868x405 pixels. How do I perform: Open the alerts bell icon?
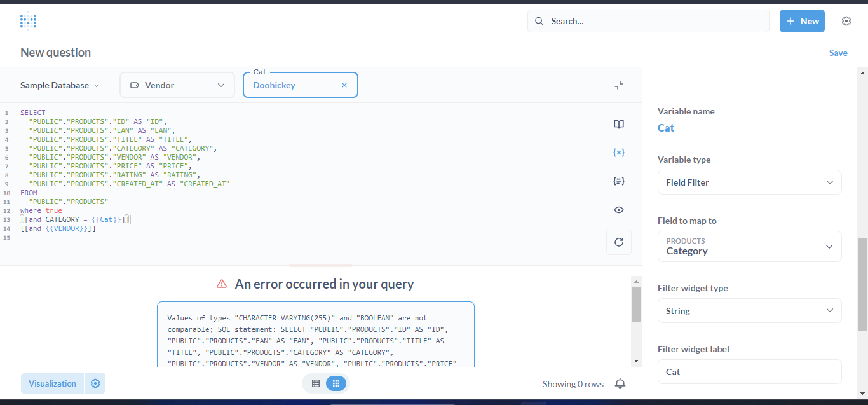click(620, 383)
